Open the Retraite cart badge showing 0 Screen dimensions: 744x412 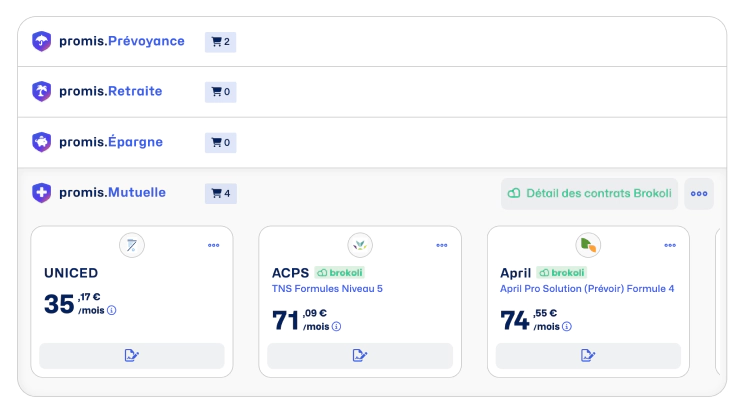click(221, 92)
